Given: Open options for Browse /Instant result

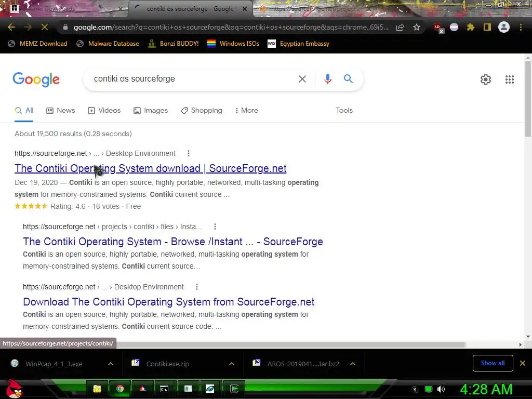Looking at the screenshot, I should 215,227.
